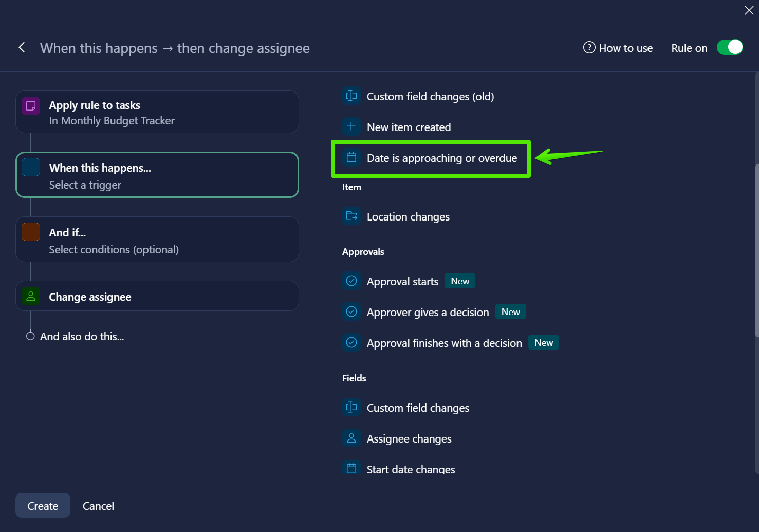Screen dimensions: 759x532
Task: Click the back arrow icon
Action: point(22,48)
